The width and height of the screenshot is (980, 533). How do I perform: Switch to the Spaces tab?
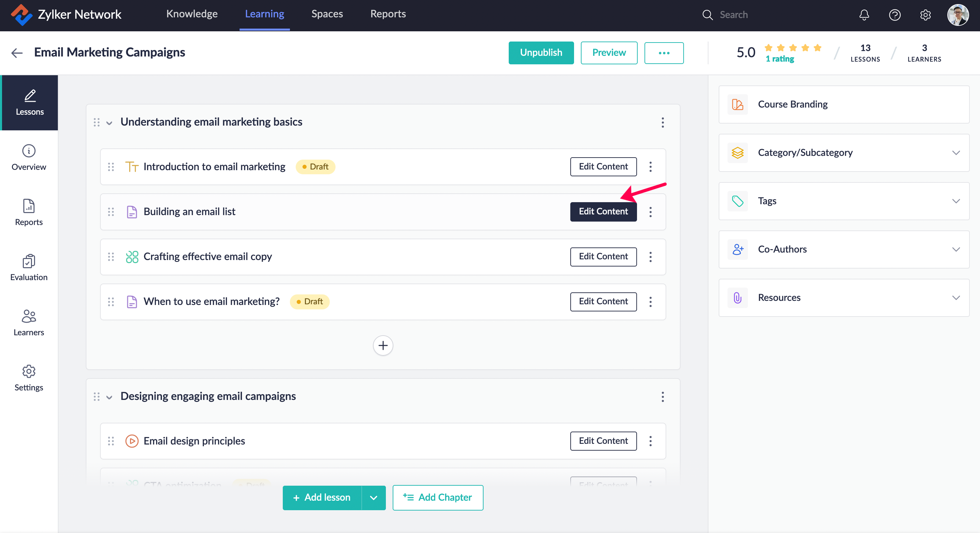click(327, 14)
